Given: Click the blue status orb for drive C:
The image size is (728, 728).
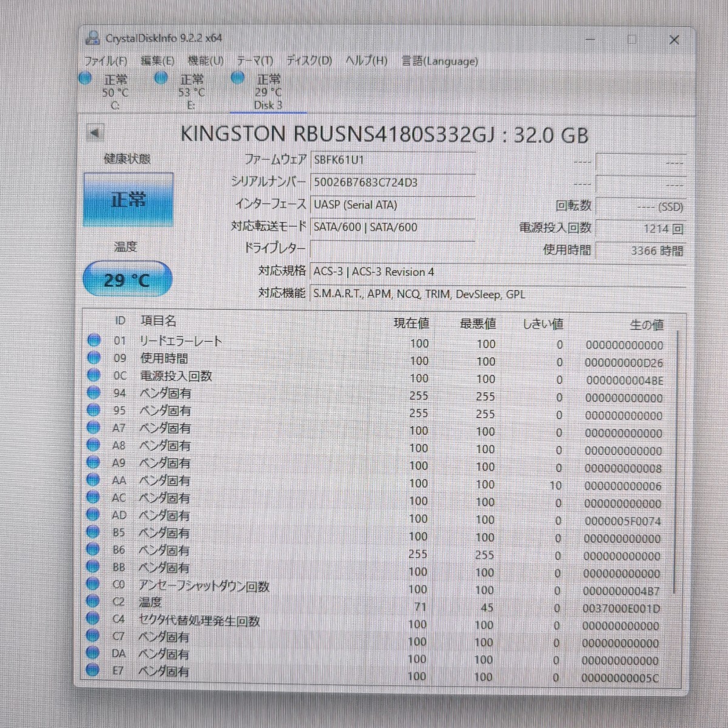Looking at the screenshot, I should point(86,78).
